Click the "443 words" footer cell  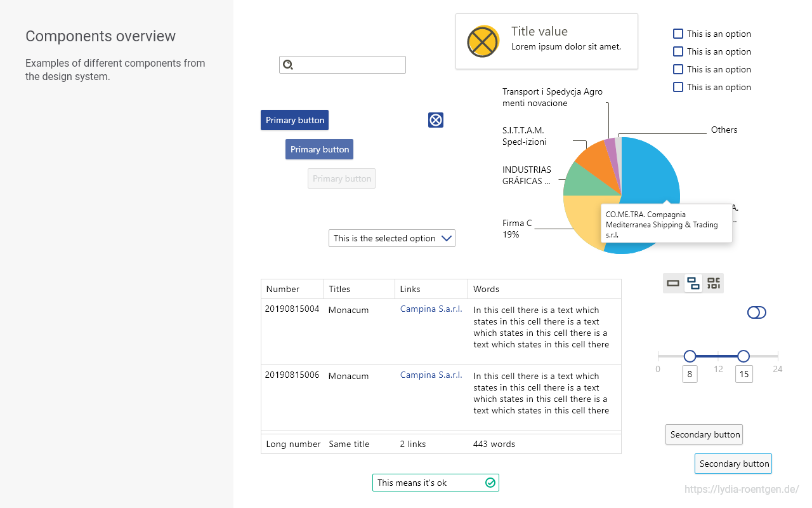point(494,444)
